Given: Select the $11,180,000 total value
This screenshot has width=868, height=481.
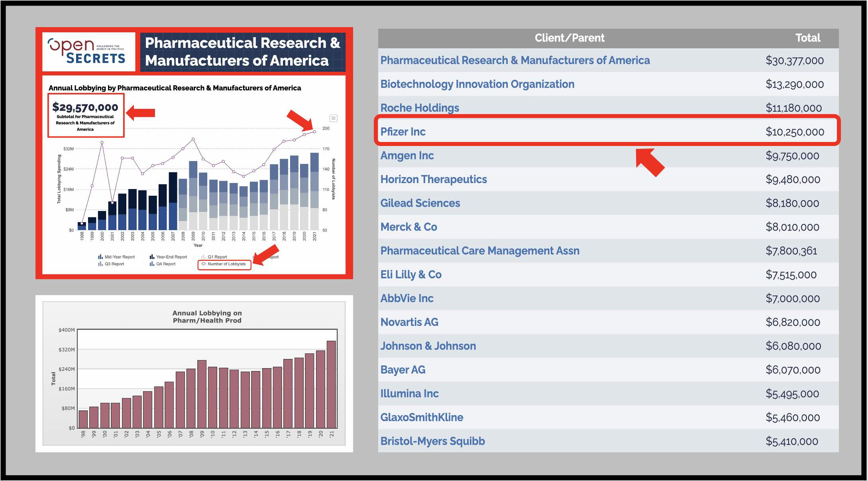Looking at the screenshot, I should click(x=793, y=108).
